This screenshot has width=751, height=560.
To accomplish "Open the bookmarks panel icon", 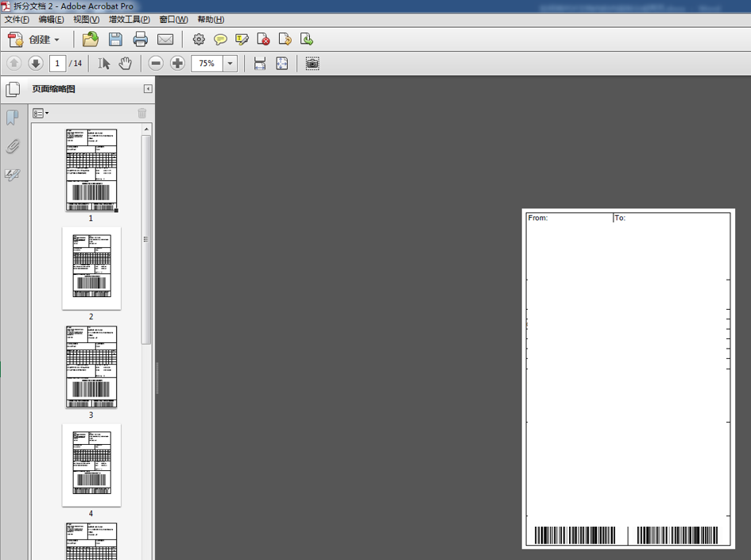I will click(x=13, y=118).
